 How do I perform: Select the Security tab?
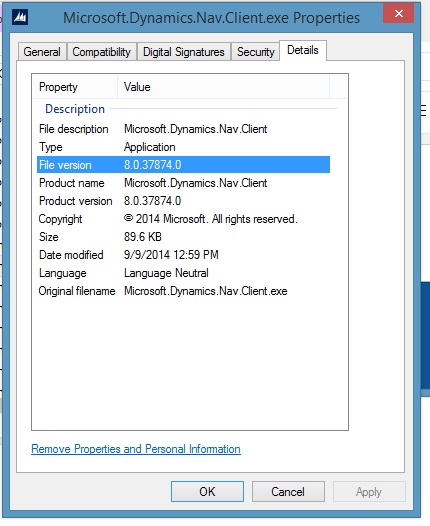pyautogui.click(x=255, y=52)
